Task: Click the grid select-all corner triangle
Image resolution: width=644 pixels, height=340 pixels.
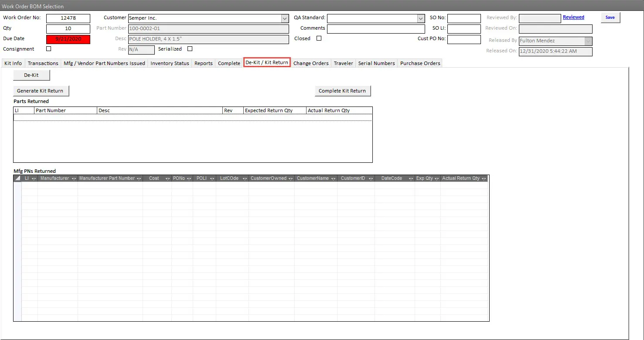Action: click(17, 179)
